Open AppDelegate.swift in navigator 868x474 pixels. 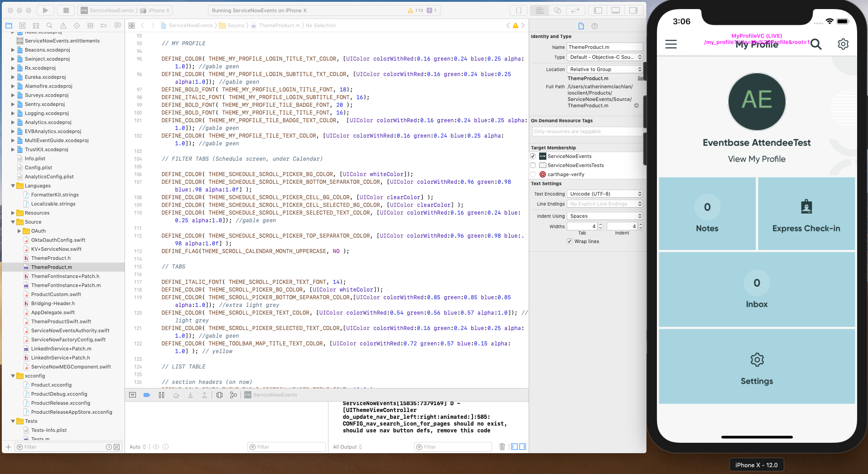pyautogui.click(x=53, y=312)
